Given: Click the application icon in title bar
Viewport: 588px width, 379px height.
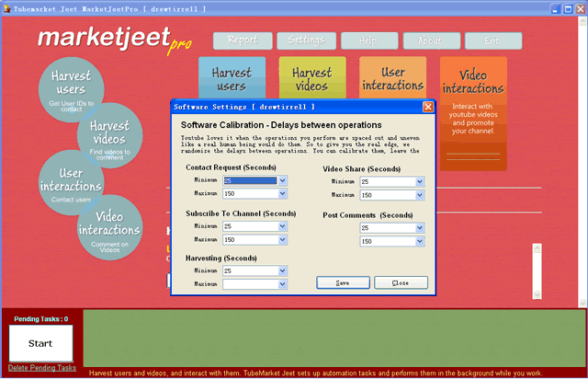Looking at the screenshot, I should pyautogui.click(x=6, y=8).
